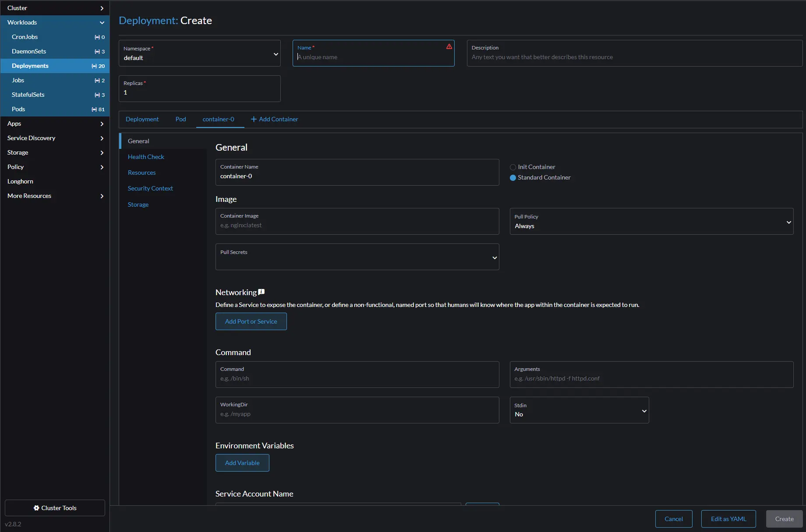Open the Pull Policy dropdown
The width and height of the screenshot is (806, 532).
(651, 222)
